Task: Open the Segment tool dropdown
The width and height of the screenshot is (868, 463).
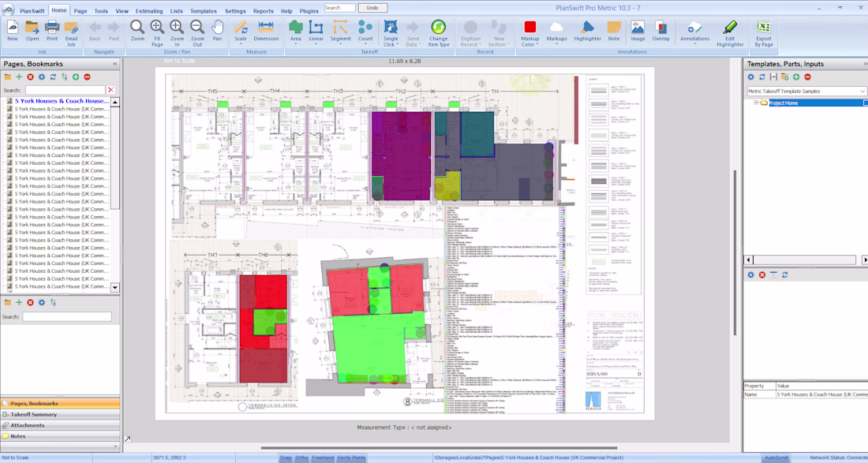Action: (340, 45)
